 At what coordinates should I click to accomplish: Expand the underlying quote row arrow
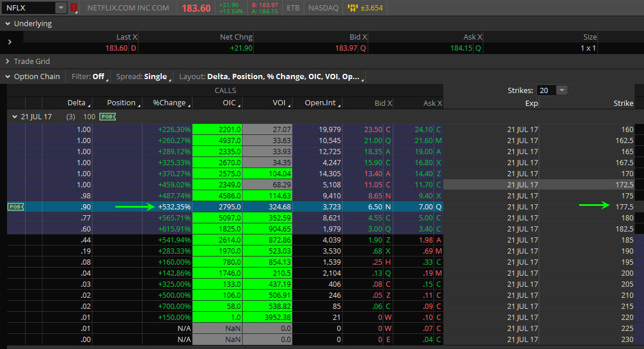(10, 42)
